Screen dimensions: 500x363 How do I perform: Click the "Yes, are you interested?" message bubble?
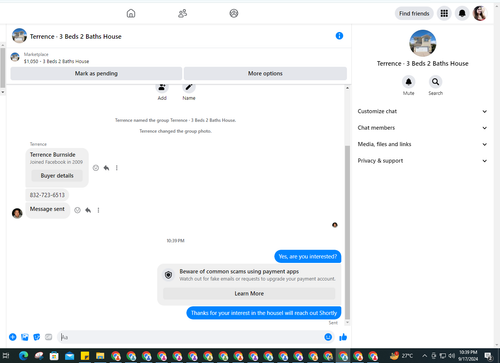tap(308, 257)
